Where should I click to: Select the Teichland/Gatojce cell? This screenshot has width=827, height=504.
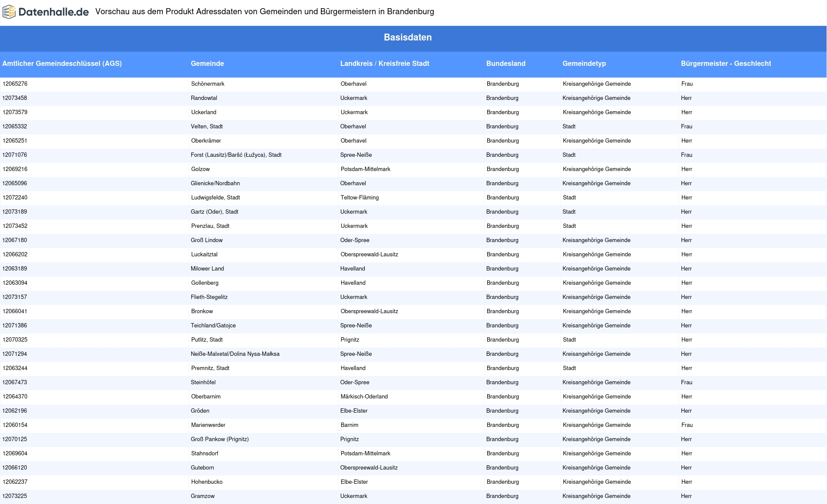tap(213, 326)
